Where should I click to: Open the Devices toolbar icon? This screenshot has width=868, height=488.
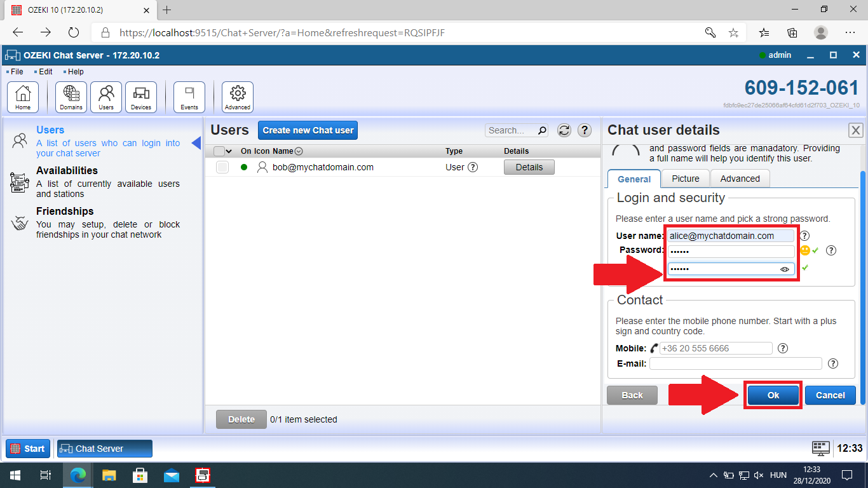click(141, 97)
